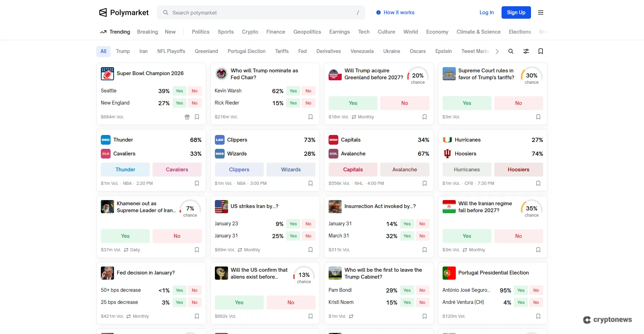
Task: Click the Super Bowl football thumbnail
Action: (x=107, y=74)
